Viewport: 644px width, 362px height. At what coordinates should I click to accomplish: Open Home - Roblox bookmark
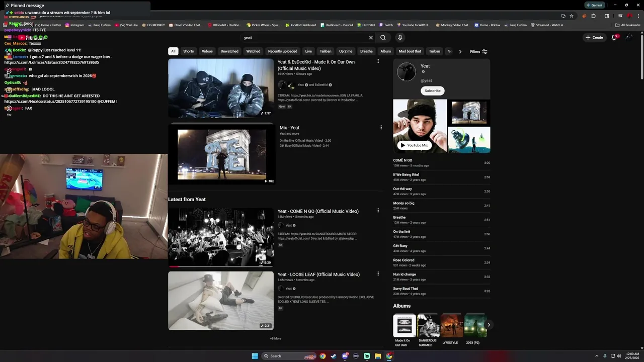coord(488,25)
